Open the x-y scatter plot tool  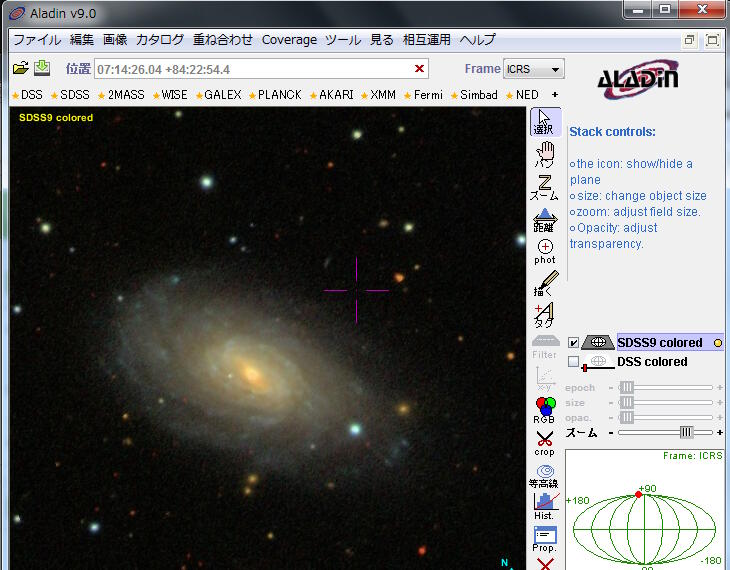coord(545,379)
